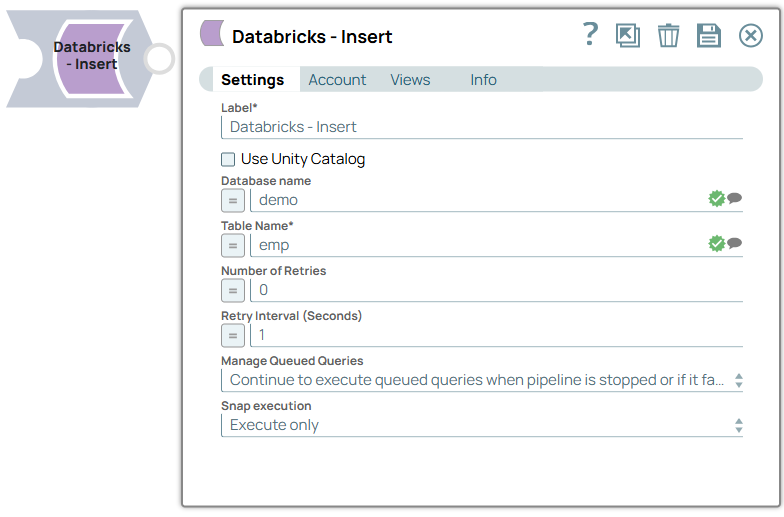
Task: Close the Databricks - Insert dialog
Action: (750, 36)
